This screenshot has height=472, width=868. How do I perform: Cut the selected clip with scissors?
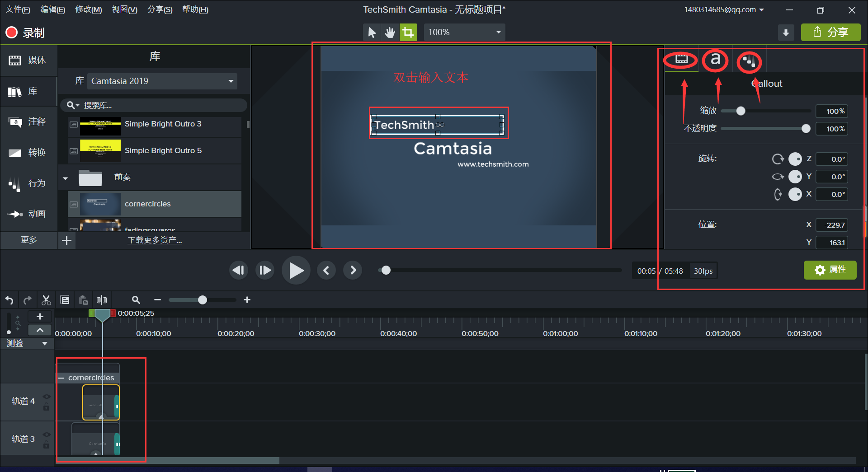[46, 300]
